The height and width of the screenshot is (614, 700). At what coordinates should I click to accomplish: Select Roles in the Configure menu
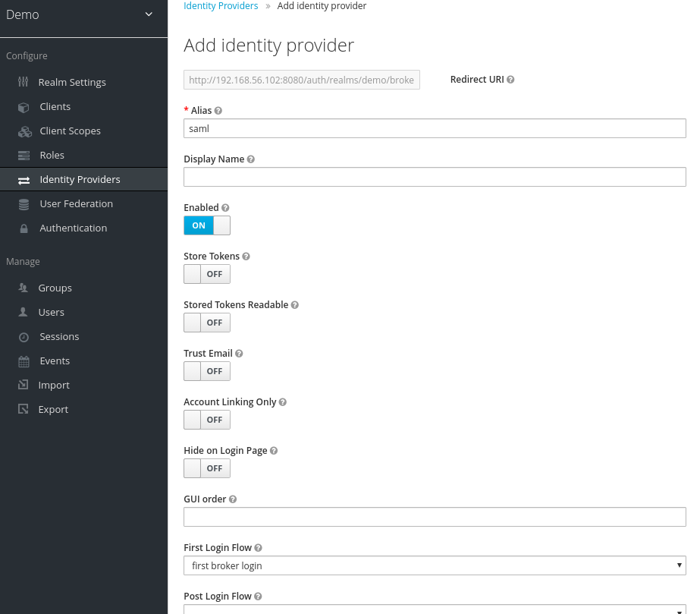pyautogui.click(x=52, y=155)
